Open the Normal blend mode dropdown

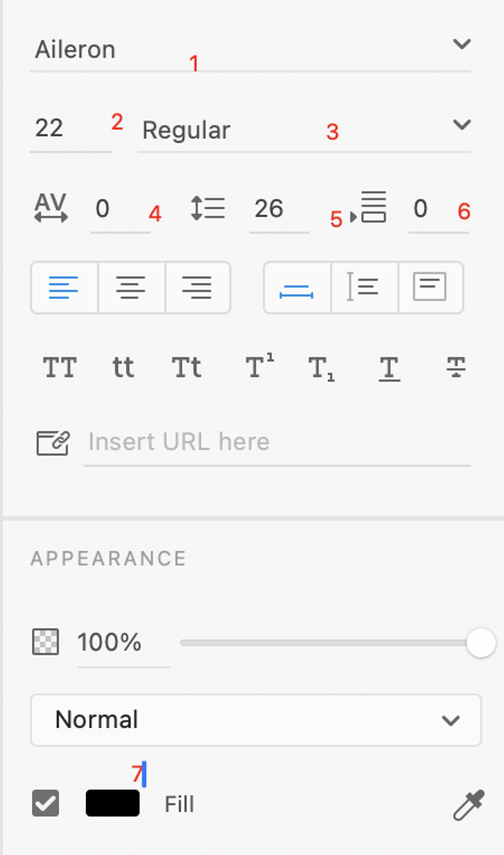256,720
